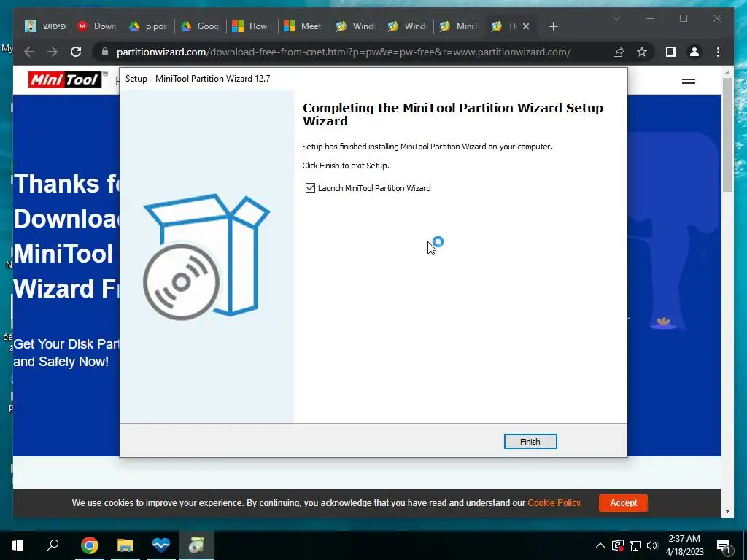Switch to the Meet Microsoft tab
Viewport: 747px width, 560px height.
[x=304, y=26]
